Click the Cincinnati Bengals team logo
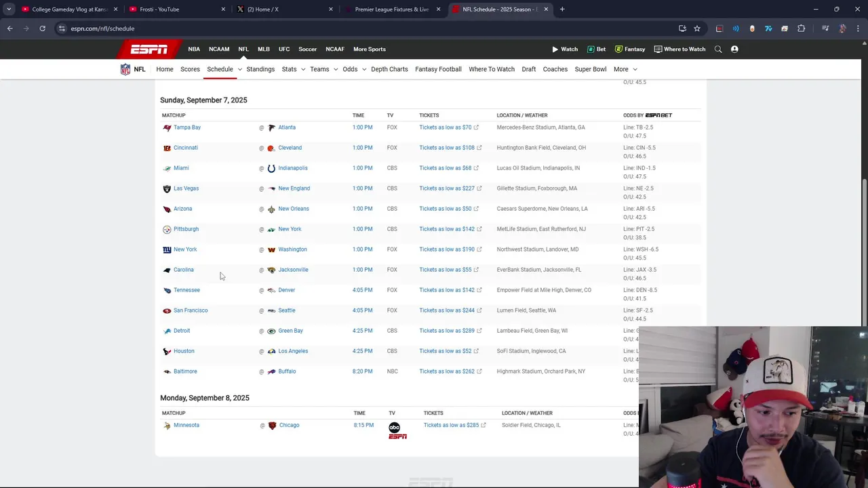868x488 pixels. [167, 148]
